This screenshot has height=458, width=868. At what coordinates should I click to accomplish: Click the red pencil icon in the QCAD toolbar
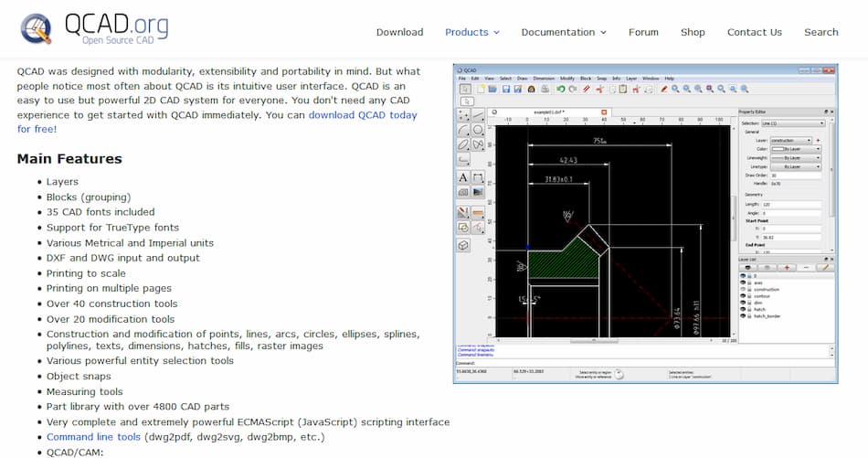(663, 89)
